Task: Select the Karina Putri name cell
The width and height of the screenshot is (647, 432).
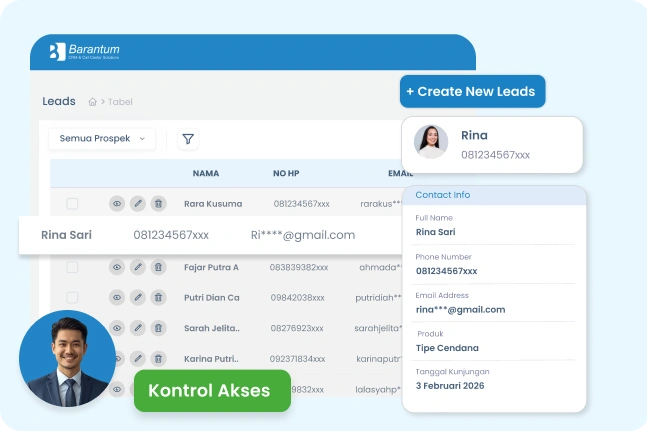Action: click(x=211, y=359)
